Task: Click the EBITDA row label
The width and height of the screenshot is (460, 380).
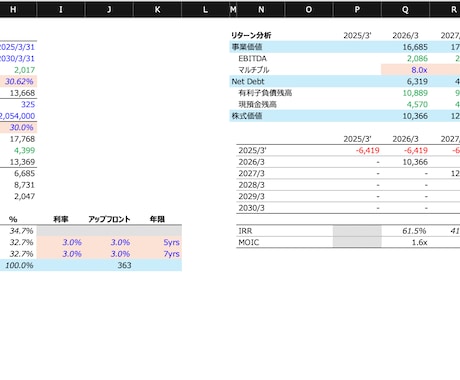Action: [252, 59]
